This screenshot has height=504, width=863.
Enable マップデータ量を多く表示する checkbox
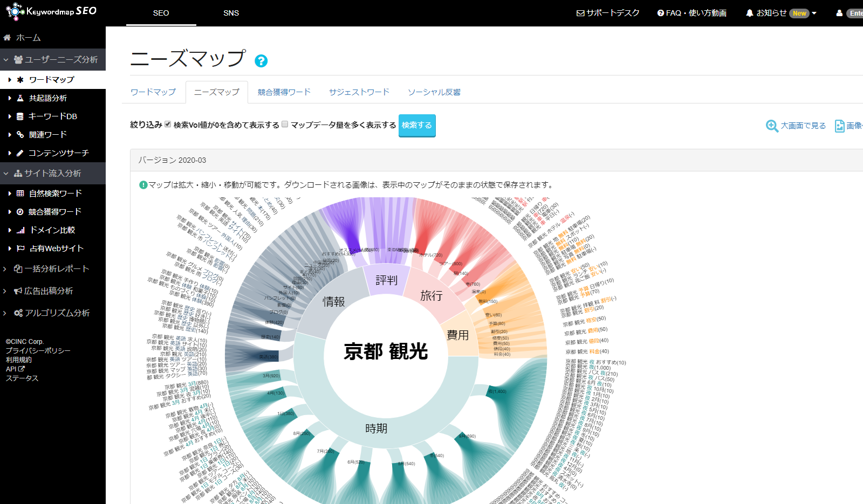(x=285, y=125)
